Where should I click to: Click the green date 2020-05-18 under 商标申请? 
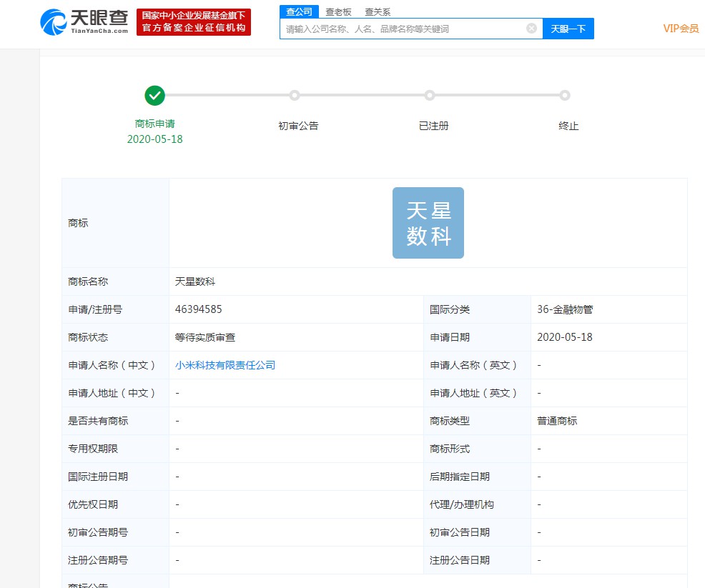(154, 139)
